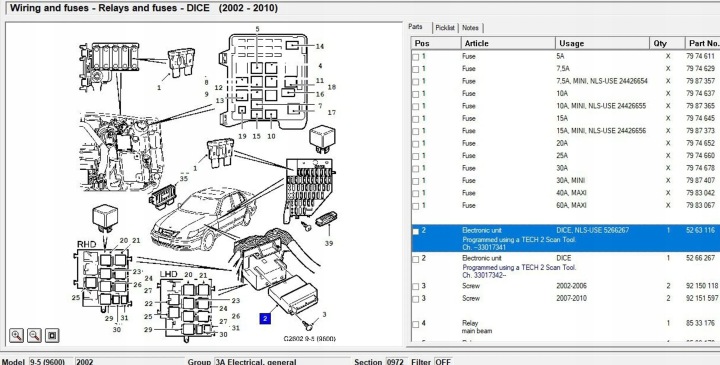This screenshot has width=720, height=365.
Task: Check the 10A Fuse row checkbox
Action: 416,94
